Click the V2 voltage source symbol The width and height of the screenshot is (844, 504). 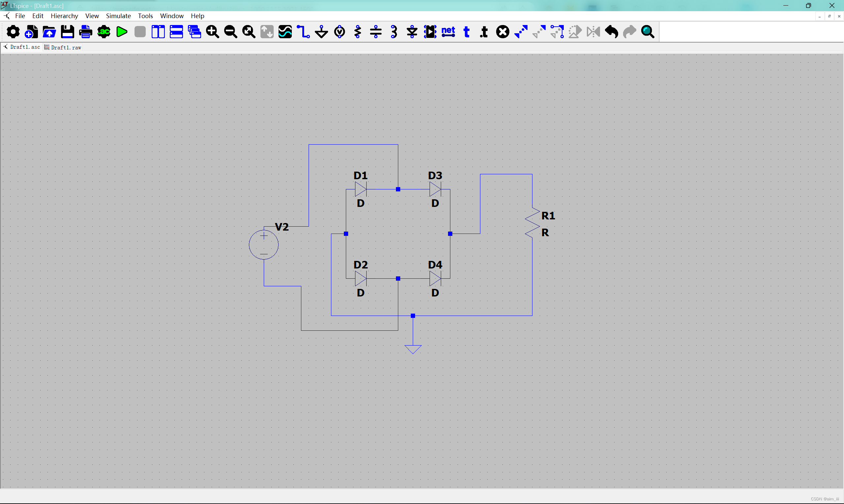tap(264, 245)
